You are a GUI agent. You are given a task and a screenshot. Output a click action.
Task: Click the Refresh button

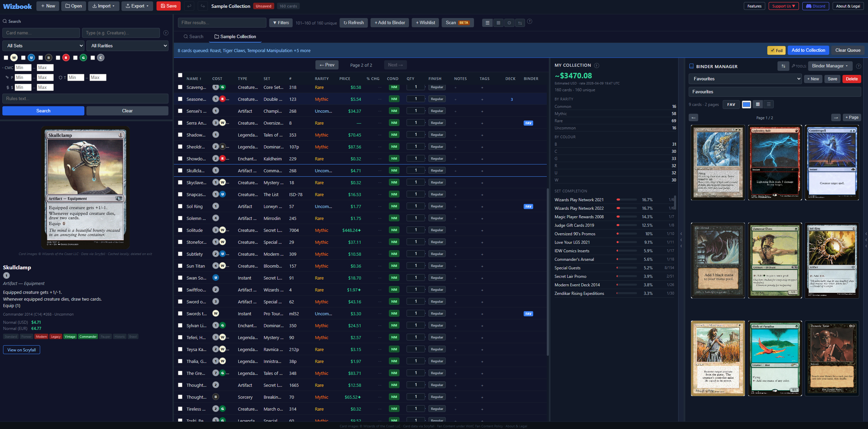pyautogui.click(x=354, y=22)
